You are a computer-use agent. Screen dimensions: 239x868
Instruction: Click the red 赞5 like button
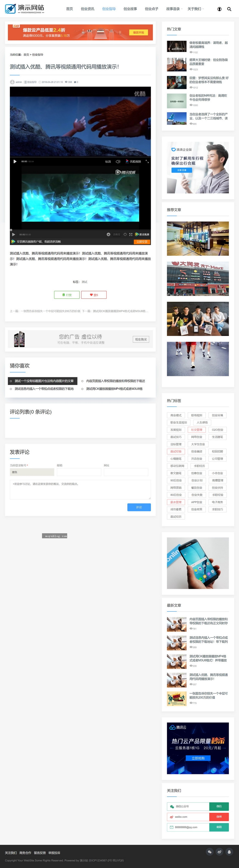click(94, 295)
